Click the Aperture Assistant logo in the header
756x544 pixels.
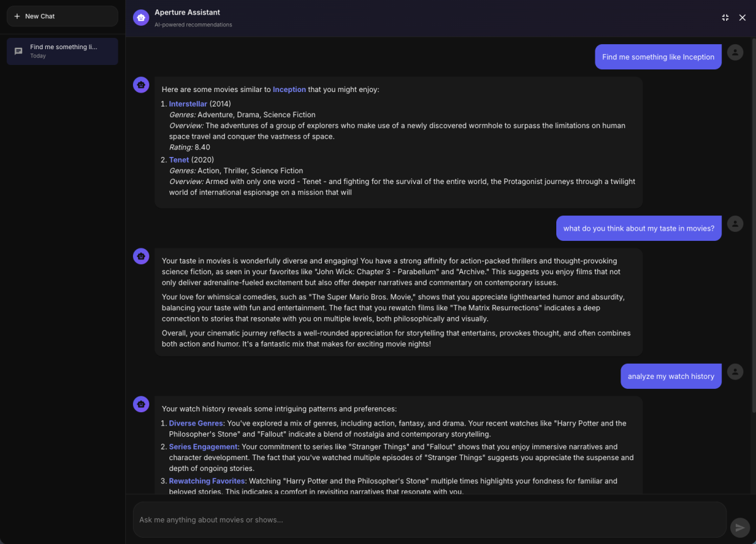pos(140,17)
